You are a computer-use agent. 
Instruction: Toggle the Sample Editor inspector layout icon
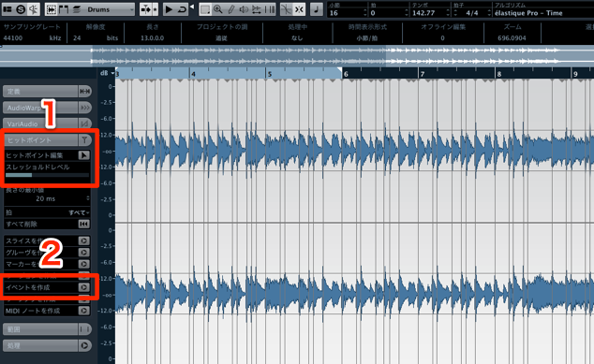7,9
